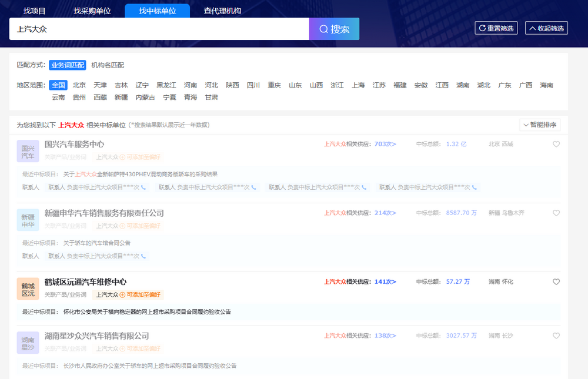Filter region to 甘肃
This screenshot has width=588, height=379.
(212, 97)
